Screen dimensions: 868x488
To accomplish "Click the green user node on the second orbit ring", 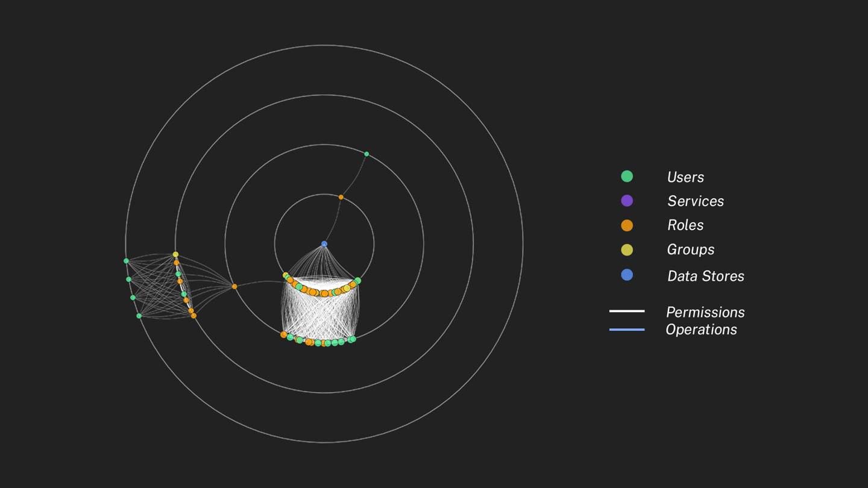I will coord(366,154).
